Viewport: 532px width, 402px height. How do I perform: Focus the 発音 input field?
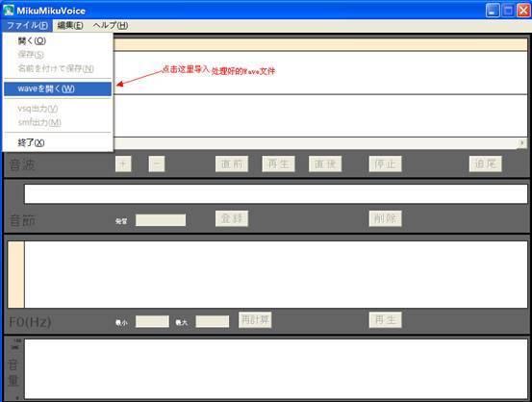click(161, 220)
